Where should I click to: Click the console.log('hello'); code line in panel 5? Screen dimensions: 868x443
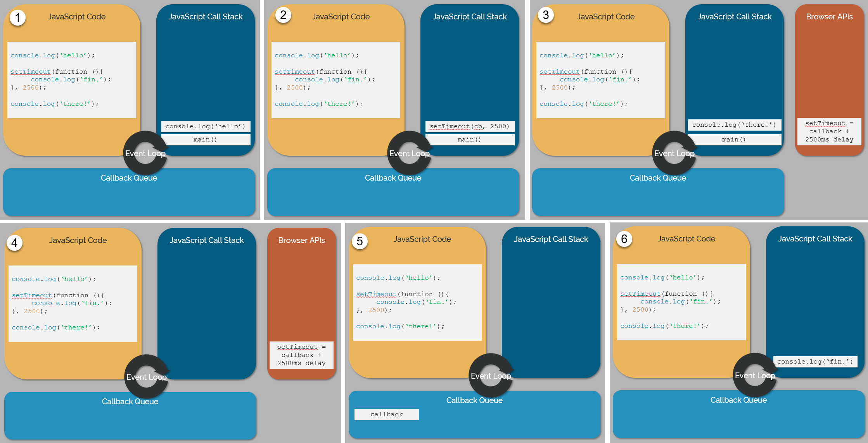tap(398, 278)
